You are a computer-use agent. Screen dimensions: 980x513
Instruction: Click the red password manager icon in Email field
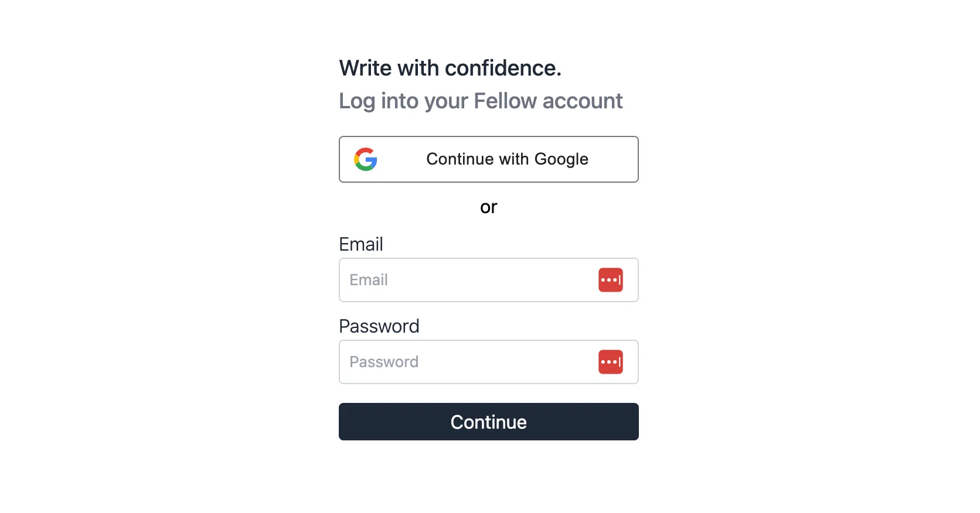(x=611, y=280)
